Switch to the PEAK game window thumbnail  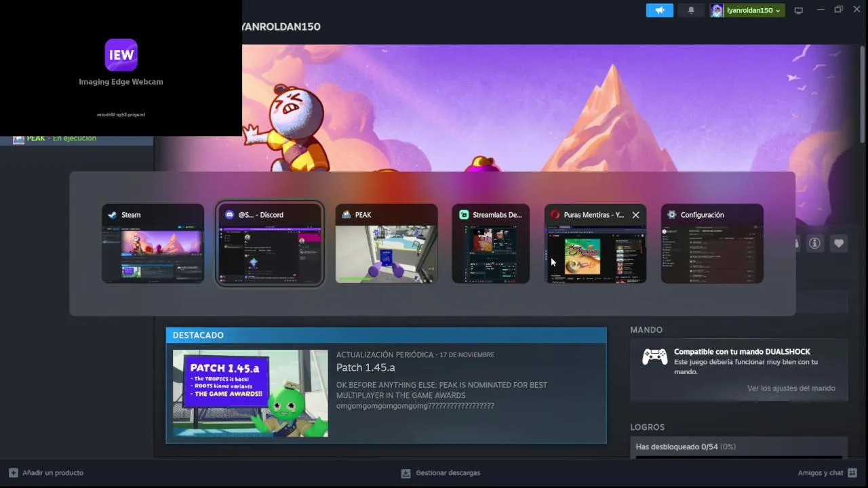click(387, 244)
